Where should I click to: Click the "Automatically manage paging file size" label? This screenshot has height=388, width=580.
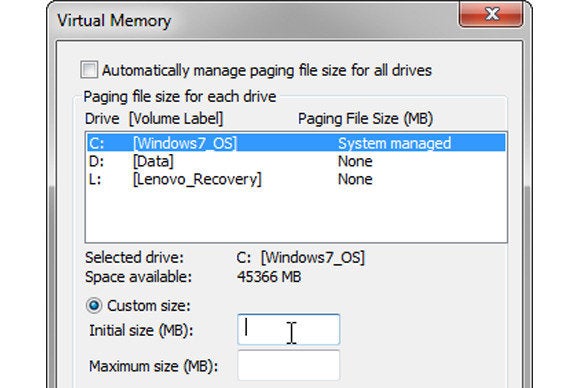coord(267,70)
